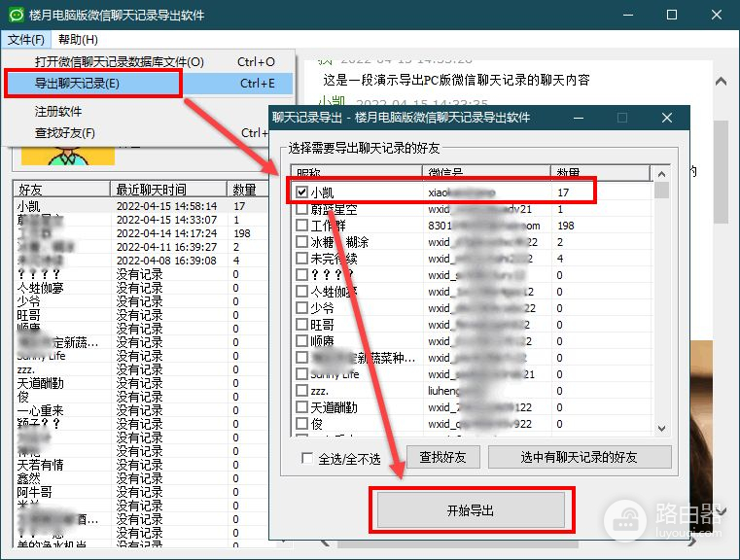Screen dimensions: 740x560
Task: Check the 工作群 checkbox in export list
Action: [x=301, y=226]
